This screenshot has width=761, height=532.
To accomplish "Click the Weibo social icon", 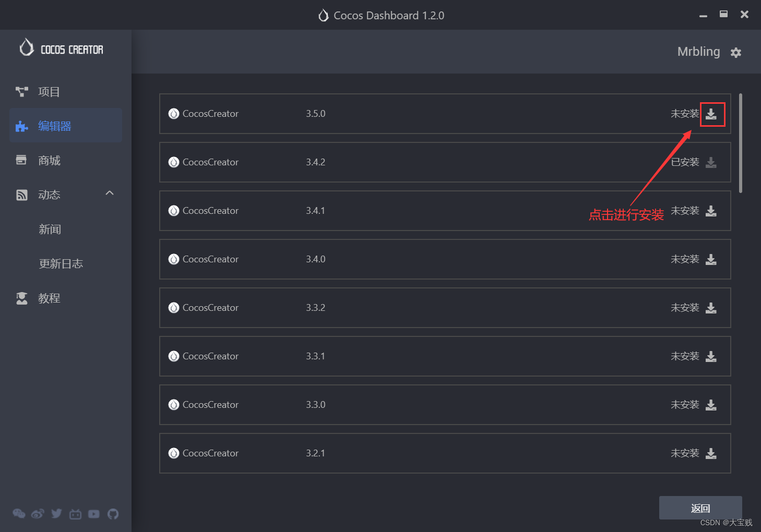I will pyautogui.click(x=38, y=514).
